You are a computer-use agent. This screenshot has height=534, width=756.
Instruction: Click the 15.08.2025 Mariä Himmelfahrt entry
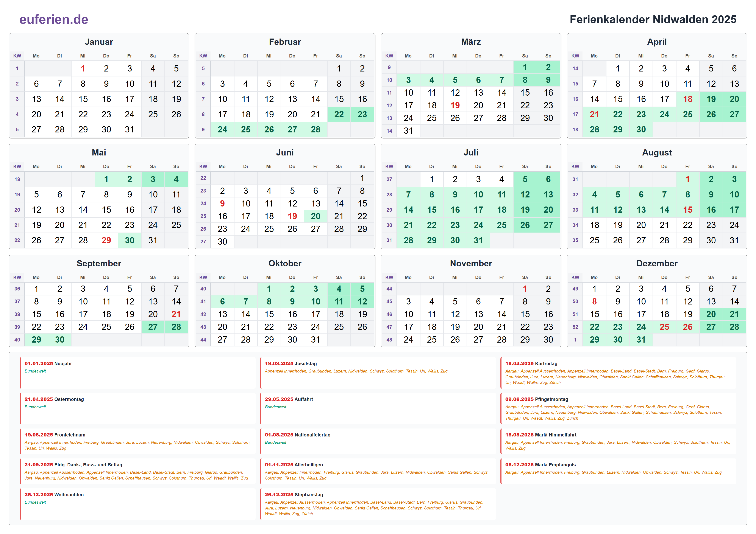click(x=618, y=442)
